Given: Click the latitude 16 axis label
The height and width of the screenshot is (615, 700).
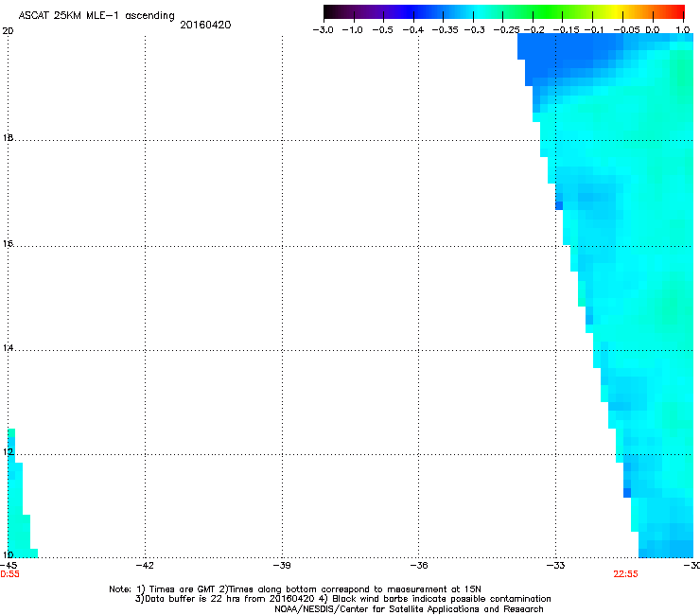Looking at the screenshot, I should (x=8, y=243).
